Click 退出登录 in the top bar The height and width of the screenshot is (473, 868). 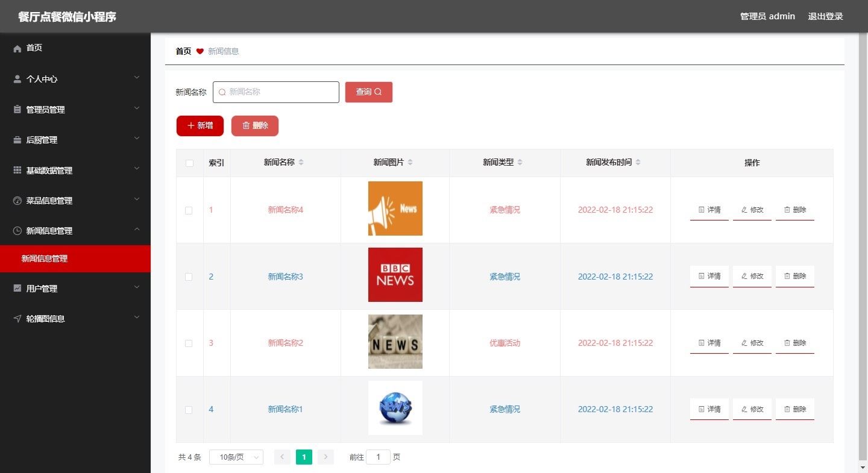[825, 16]
